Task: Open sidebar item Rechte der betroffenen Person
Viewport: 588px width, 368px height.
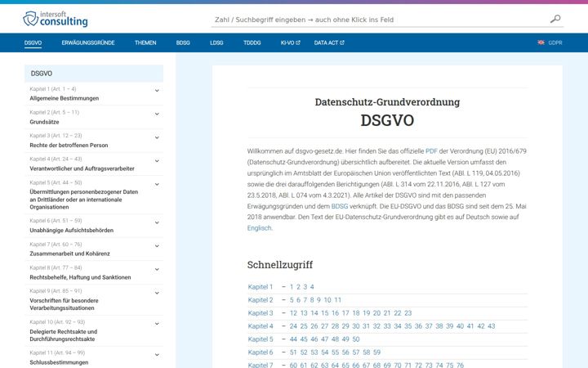Action: [x=69, y=146]
